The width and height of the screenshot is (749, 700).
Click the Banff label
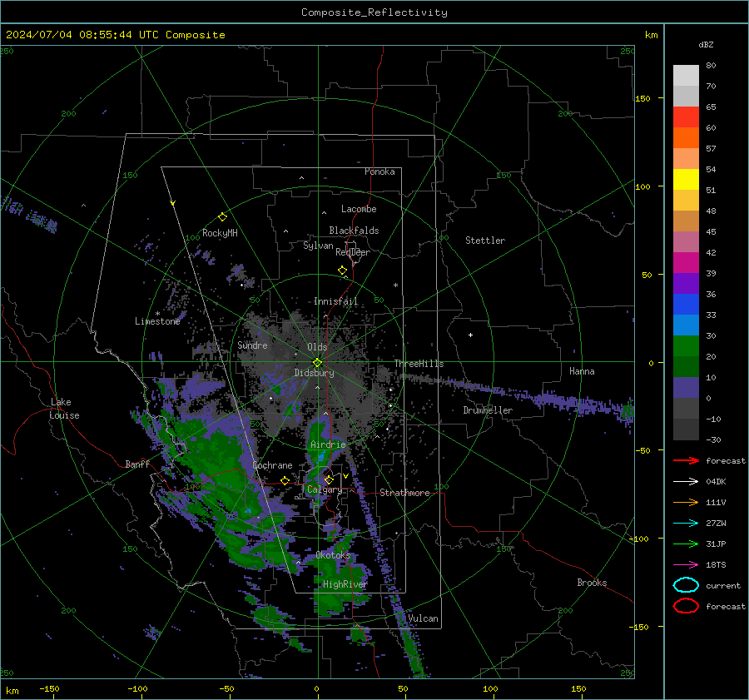pyautogui.click(x=137, y=464)
